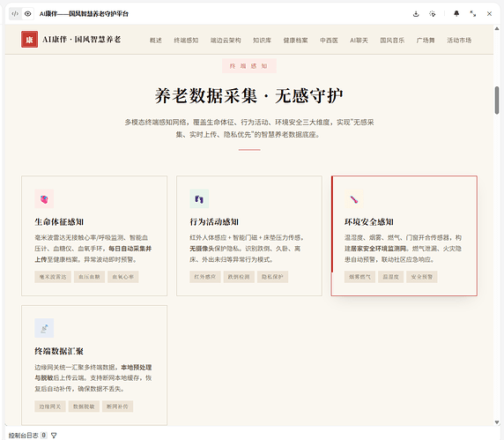Image resolution: width=504 pixels, height=440 pixels.
Task: Click the 安全预警 tag
Action: pos(422,277)
